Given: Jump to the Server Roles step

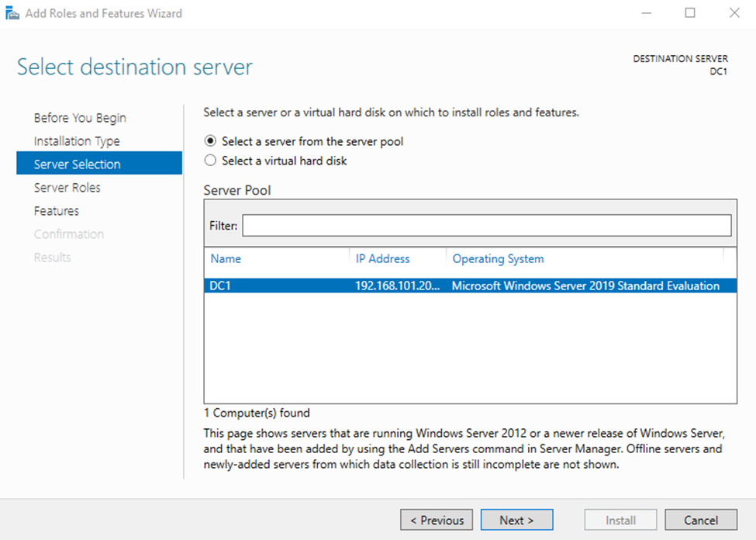Looking at the screenshot, I should coord(67,187).
